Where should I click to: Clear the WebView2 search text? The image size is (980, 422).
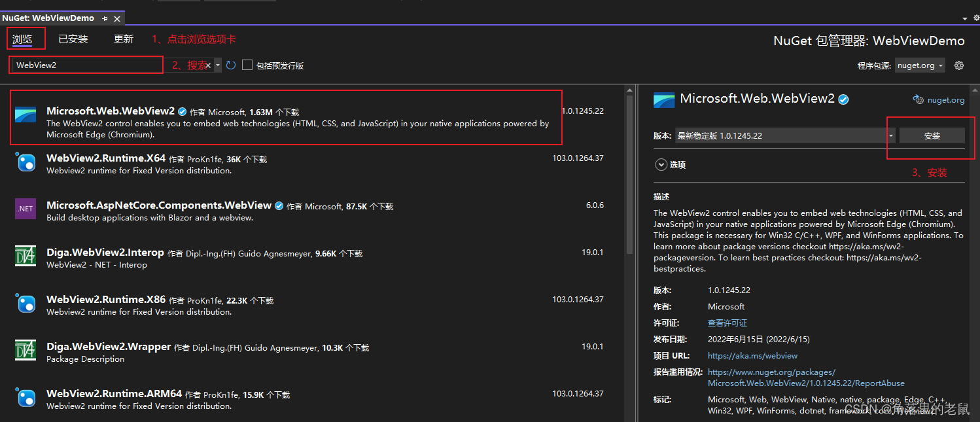209,65
